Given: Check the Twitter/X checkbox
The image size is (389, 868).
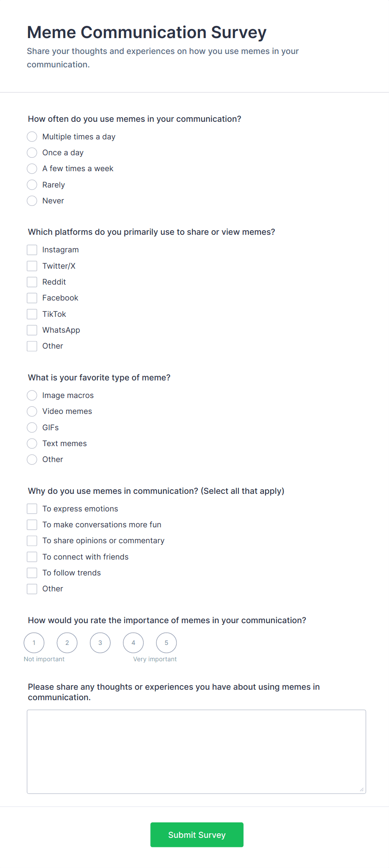Looking at the screenshot, I should (32, 266).
